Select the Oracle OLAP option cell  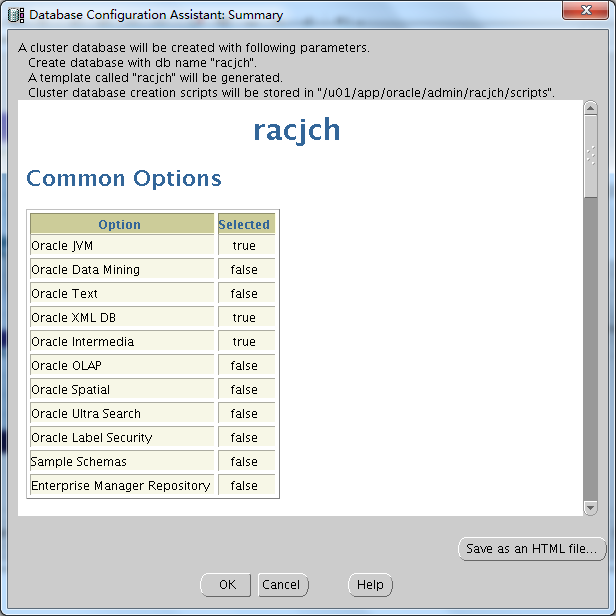coord(122,366)
